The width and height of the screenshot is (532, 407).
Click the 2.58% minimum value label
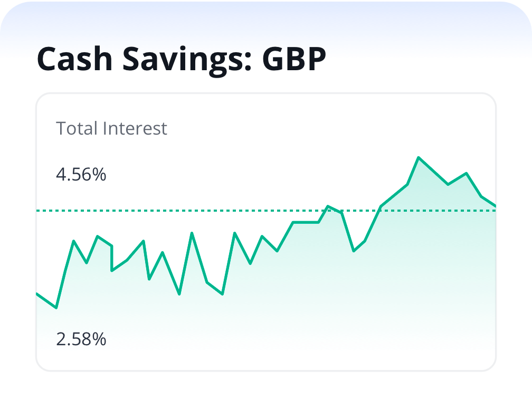pyautogui.click(x=81, y=339)
